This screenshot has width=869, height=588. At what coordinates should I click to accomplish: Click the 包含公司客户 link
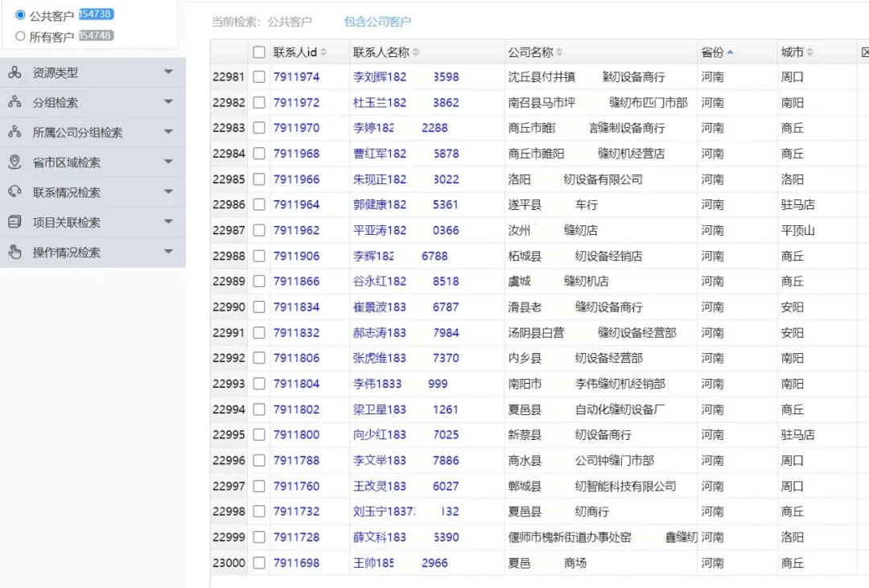point(377,22)
